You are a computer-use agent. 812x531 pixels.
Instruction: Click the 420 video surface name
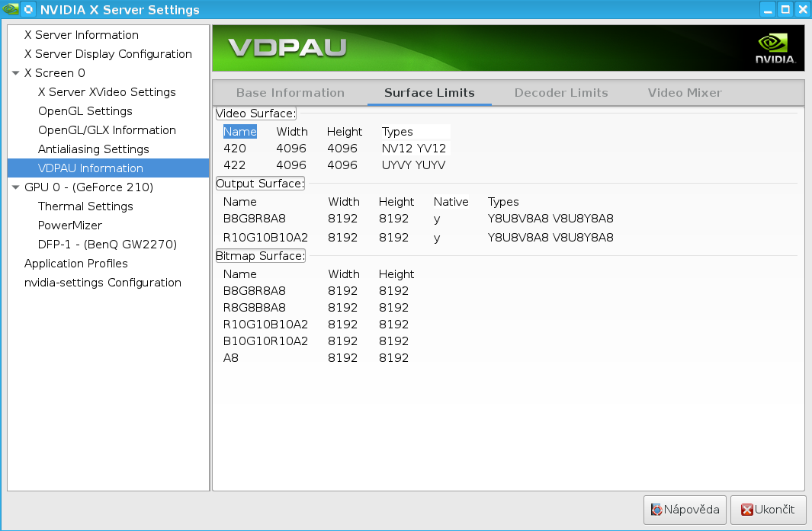(235, 148)
